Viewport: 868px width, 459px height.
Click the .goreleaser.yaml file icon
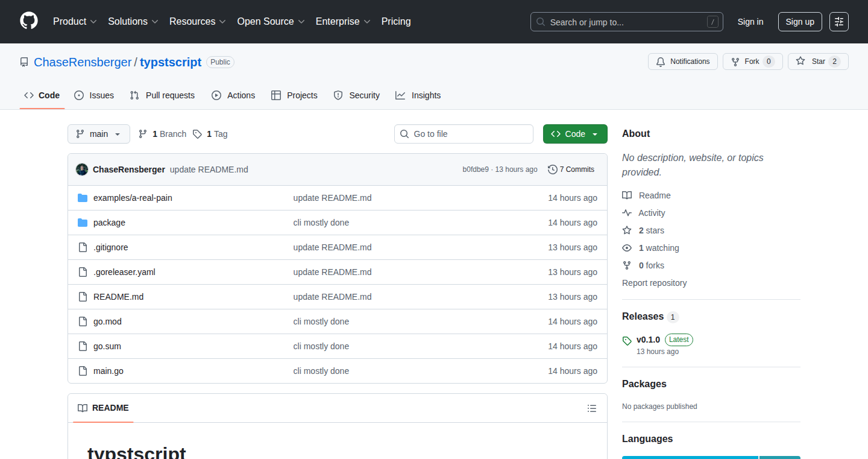[83, 272]
